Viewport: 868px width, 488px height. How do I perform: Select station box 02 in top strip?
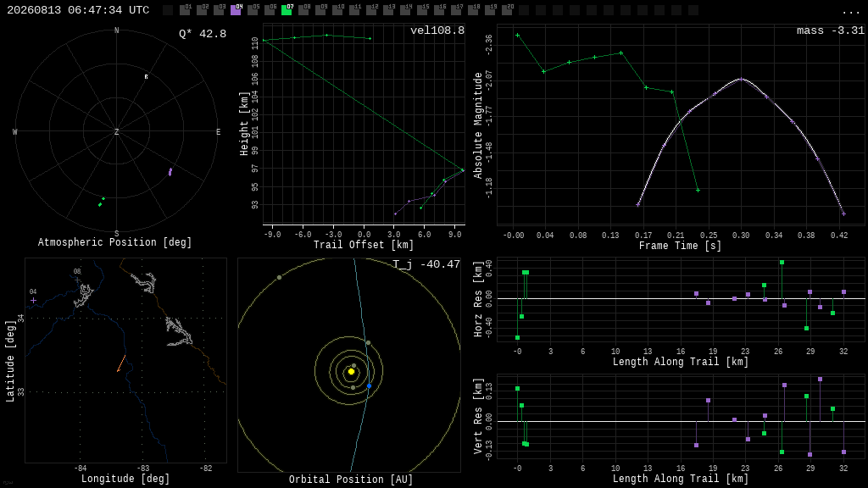pyautogui.click(x=202, y=10)
